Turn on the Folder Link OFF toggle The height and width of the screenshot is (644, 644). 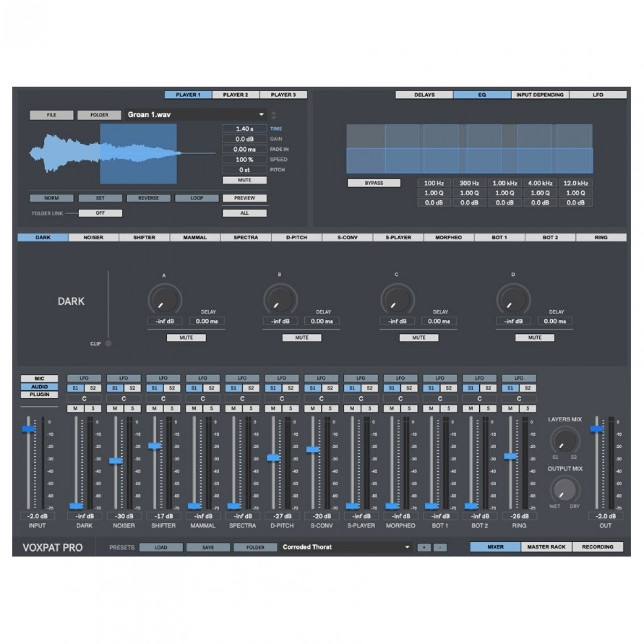[100, 213]
